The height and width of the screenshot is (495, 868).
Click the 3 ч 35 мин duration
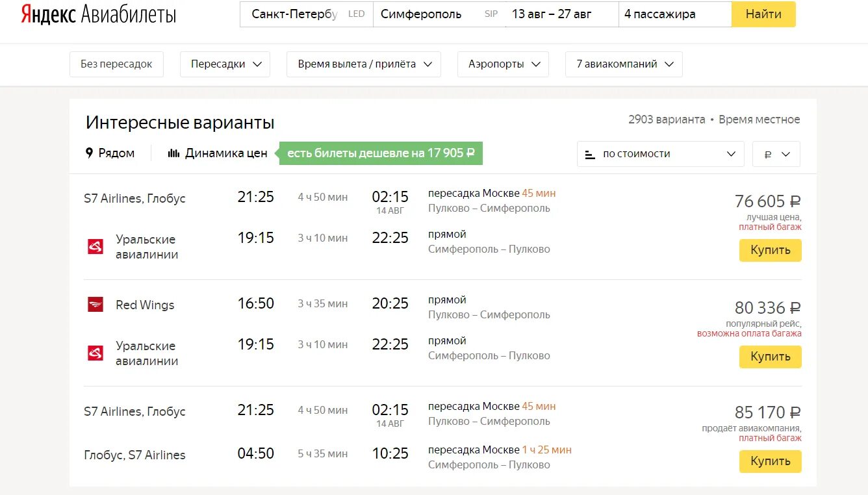[323, 303]
